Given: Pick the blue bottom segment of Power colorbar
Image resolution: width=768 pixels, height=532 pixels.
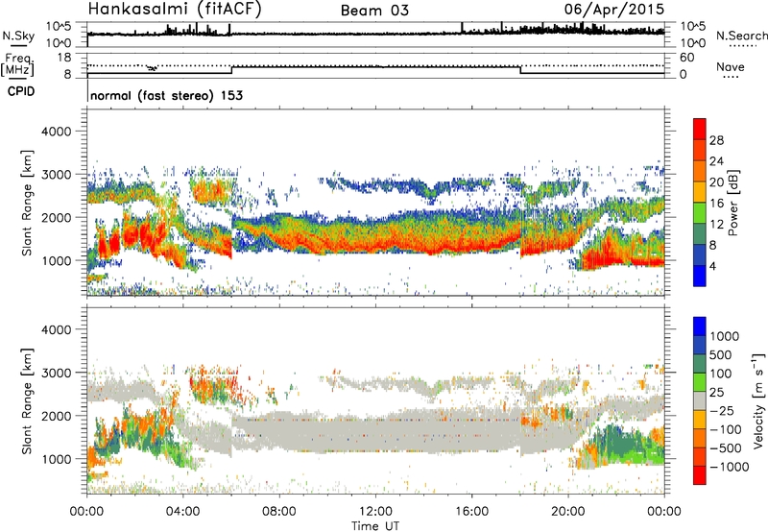Looking at the screenshot, I should point(702,272).
